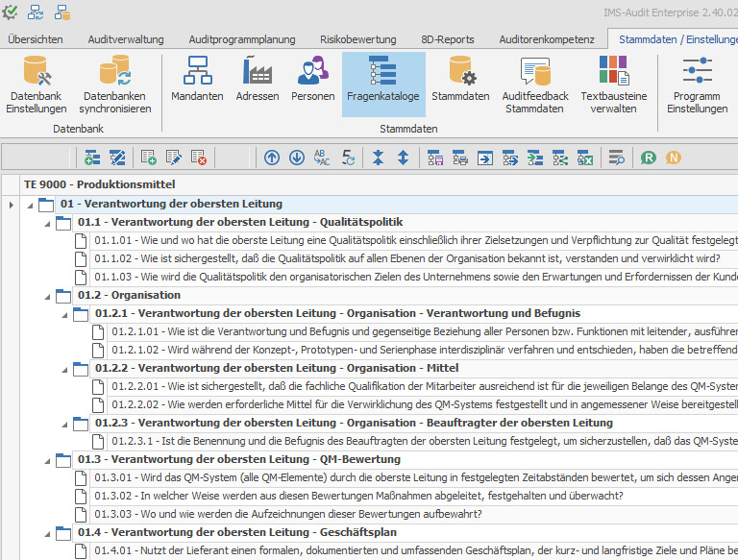This screenshot has height=560, width=738.
Task: Select question 01.2.2.02 row
Action: tap(423, 404)
